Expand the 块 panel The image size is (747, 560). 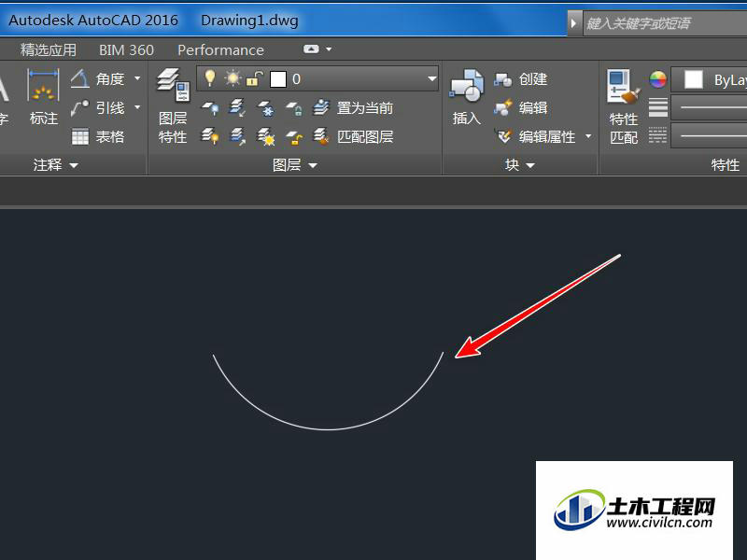click(520, 165)
